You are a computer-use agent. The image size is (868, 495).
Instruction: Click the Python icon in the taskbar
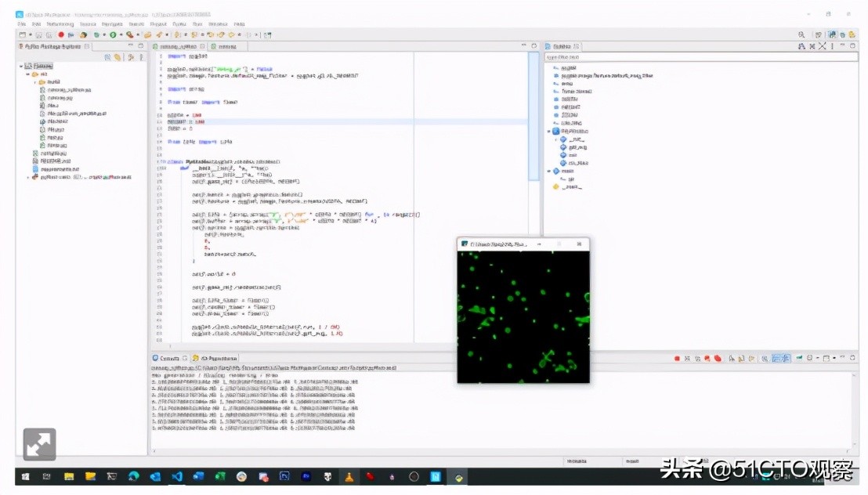click(x=459, y=477)
